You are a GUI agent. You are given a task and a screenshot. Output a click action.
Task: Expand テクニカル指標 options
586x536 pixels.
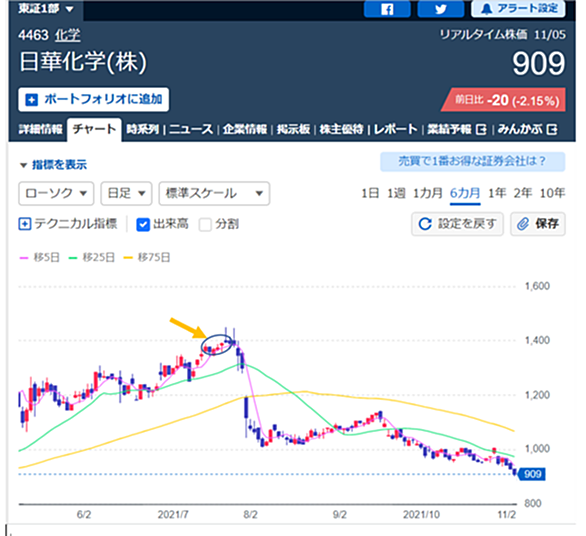pos(68,224)
